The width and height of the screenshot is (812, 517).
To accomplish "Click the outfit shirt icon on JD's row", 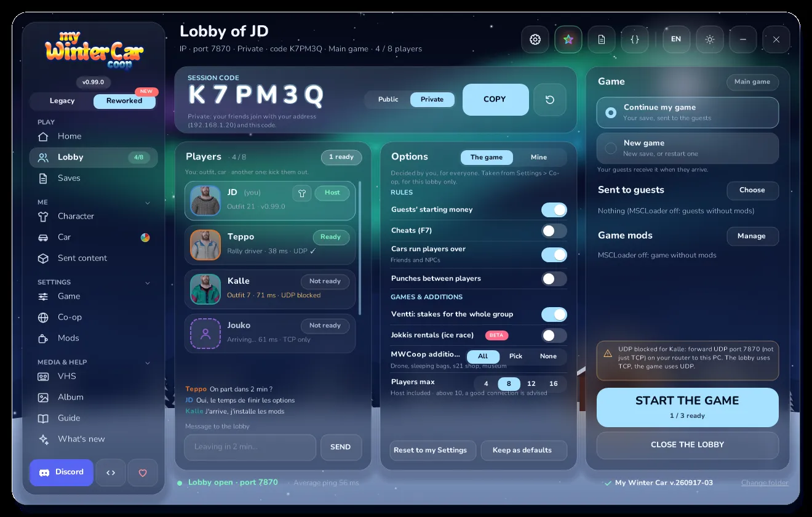I will 301,193.
